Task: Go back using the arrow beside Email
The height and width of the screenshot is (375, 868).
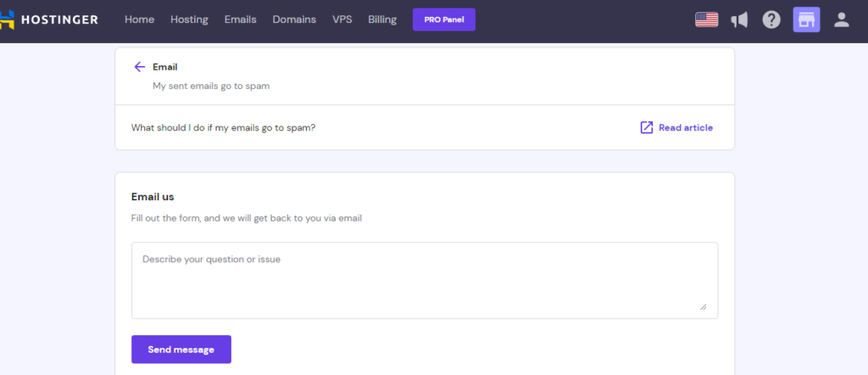Action: click(140, 67)
